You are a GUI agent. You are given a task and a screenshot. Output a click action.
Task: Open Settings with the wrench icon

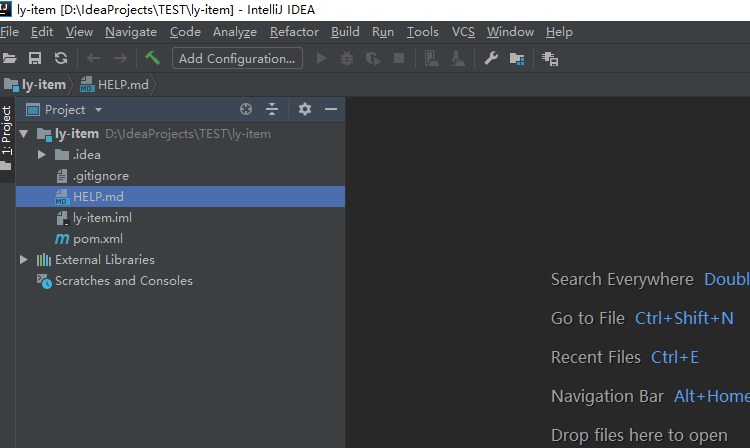point(491,58)
